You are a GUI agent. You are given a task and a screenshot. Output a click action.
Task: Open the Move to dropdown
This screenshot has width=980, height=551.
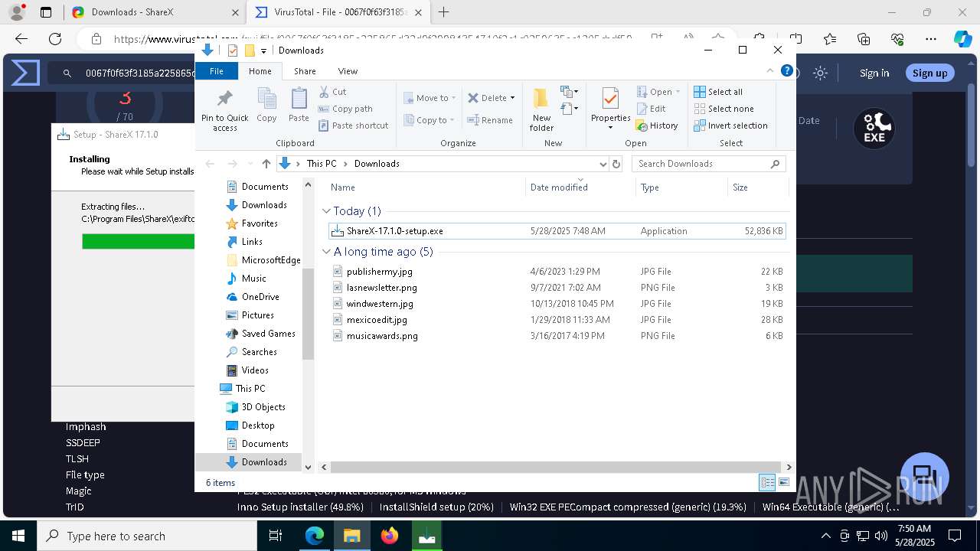click(x=430, y=98)
